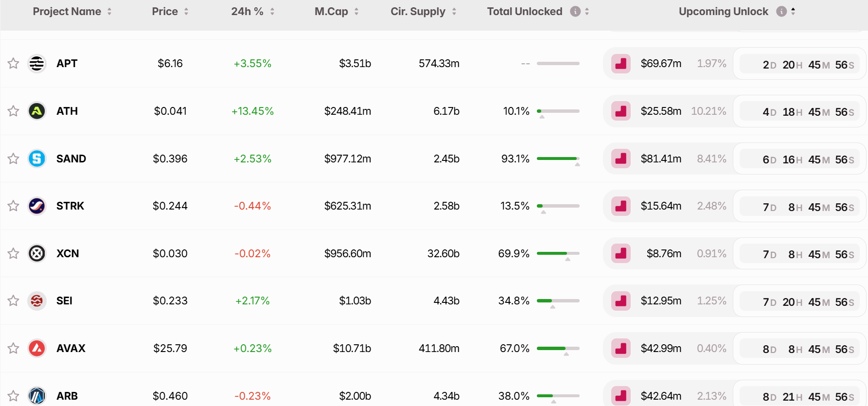The image size is (868, 406).
Task: Select the SEI unlock allocation icon
Action: point(621,301)
